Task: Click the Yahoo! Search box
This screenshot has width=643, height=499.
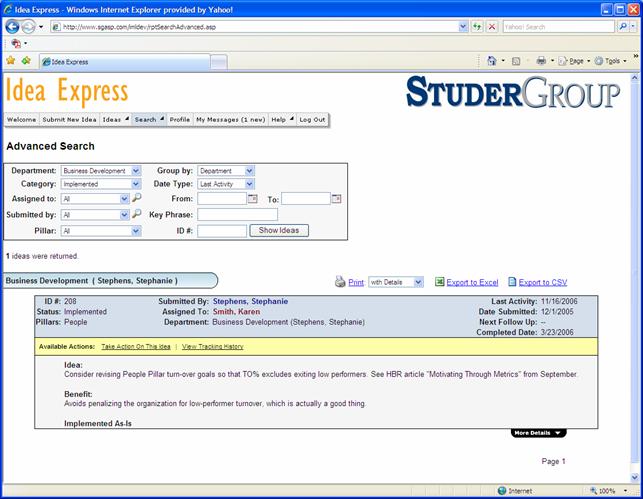Action: 559,27
